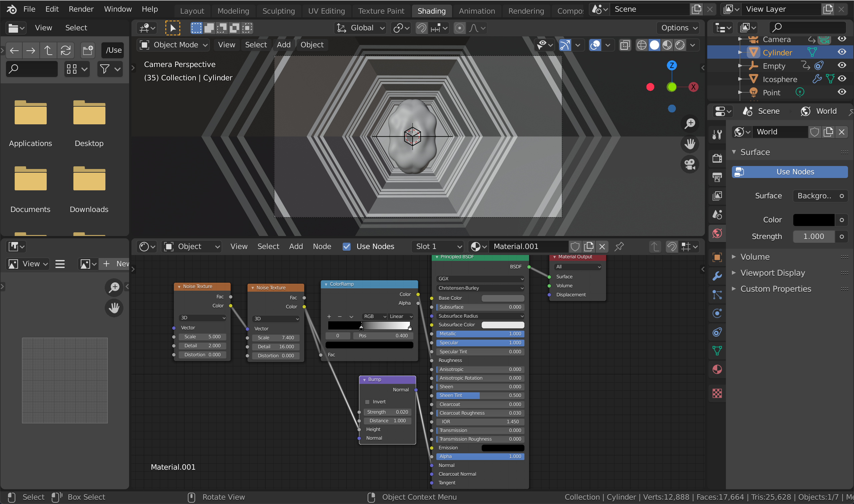854x504 pixels.
Task: Open Object properties orange square icon
Action: (717, 257)
